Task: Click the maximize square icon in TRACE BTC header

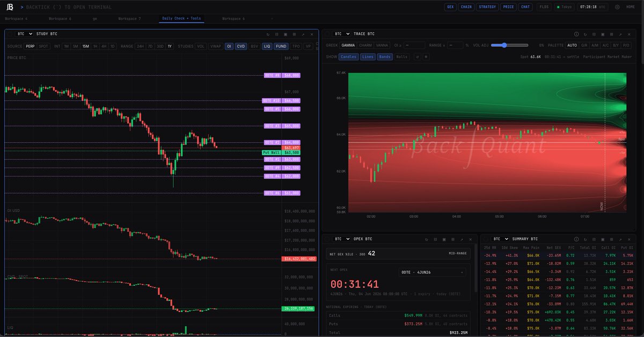Action: (x=603, y=34)
